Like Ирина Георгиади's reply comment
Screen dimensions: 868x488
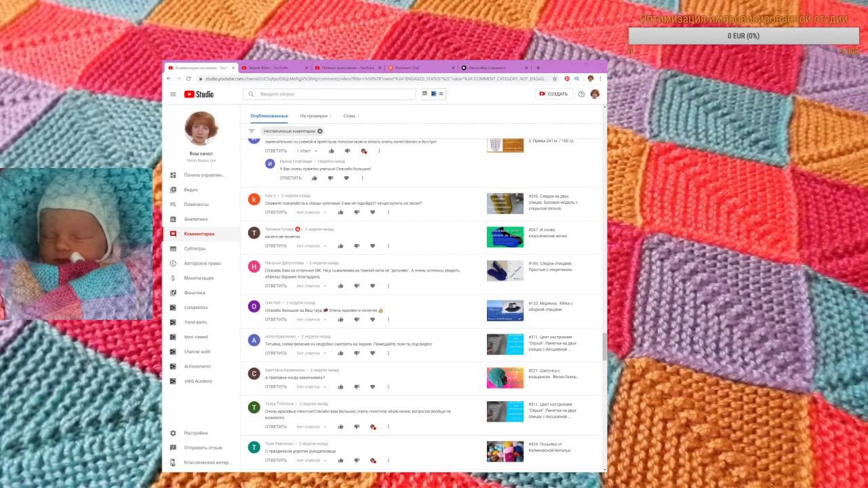[315, 178]
